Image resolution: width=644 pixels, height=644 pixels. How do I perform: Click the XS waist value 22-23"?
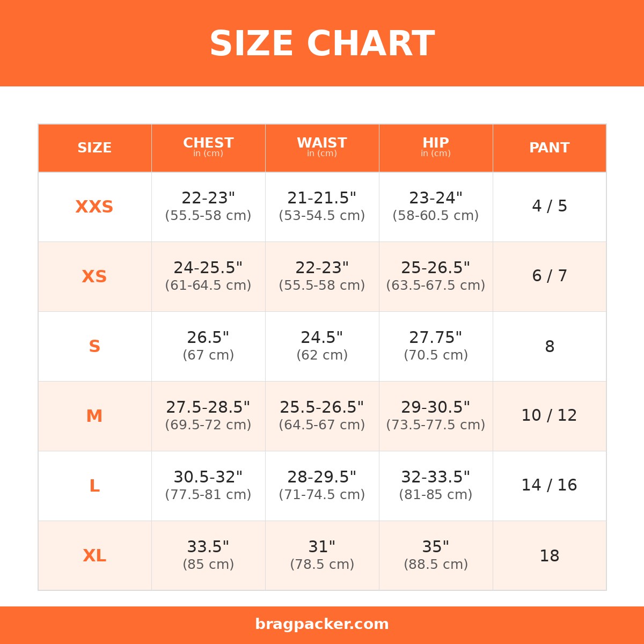322,268
